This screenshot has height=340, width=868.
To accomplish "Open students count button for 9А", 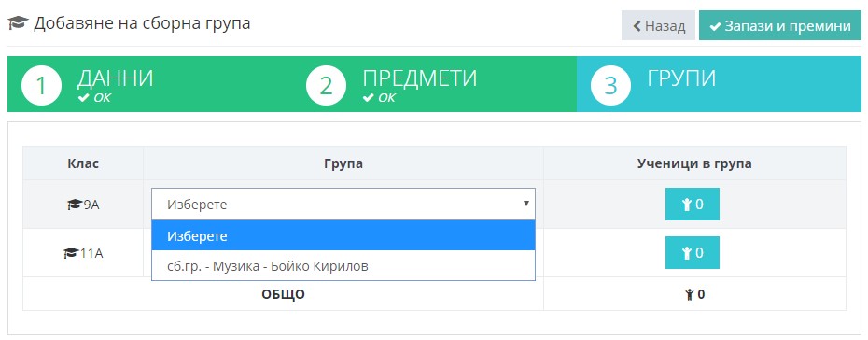I will pos(692,205).
